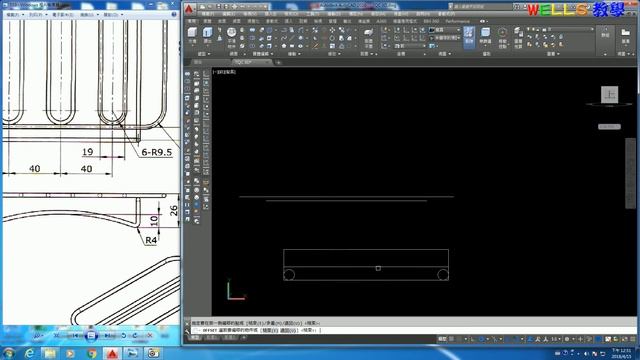
Task: Choose the Exit (E) command line option
Action: pyautogui.click(x=269, y=330)
